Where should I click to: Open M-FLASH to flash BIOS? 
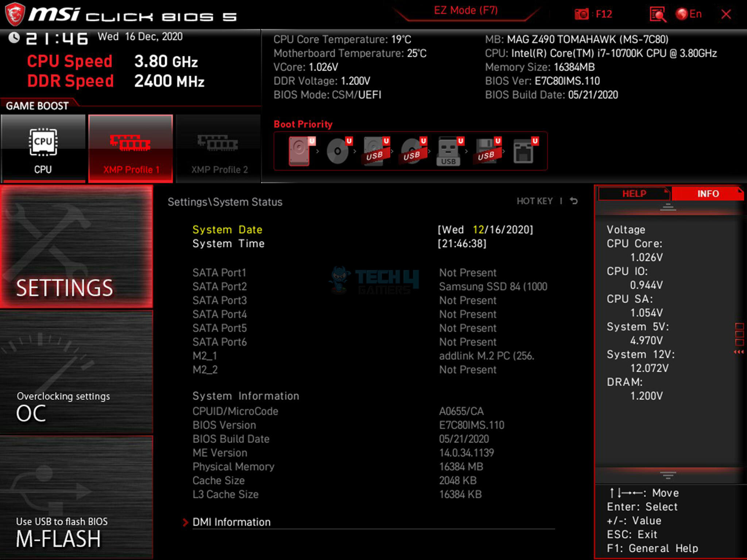[76, 497]
